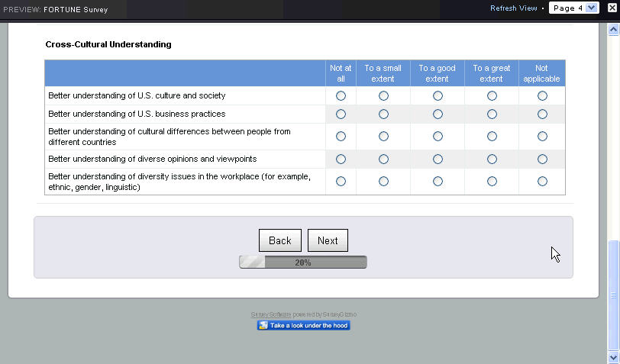Select 'To a great extent' for U.S. business practices
Image resolution: width=620 pixels, height=364 pixels.
pyautogui.click(x=492, y=114)
